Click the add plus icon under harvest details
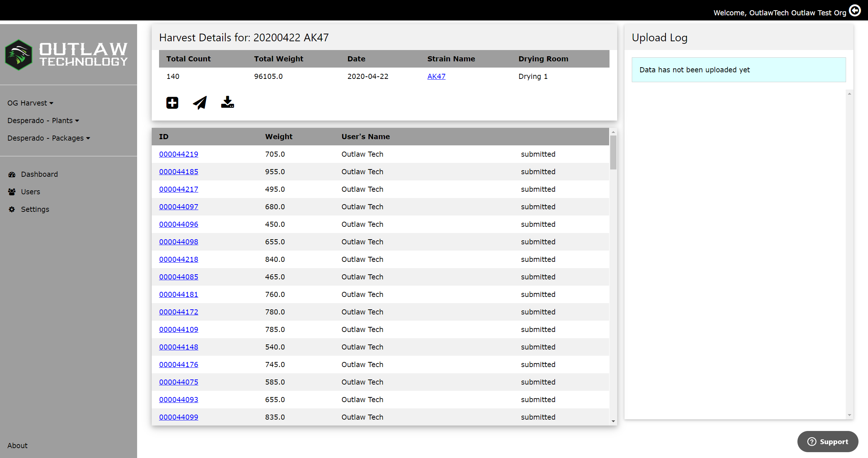868x458 pixels. pyautogui.click(x=172, y=103)
